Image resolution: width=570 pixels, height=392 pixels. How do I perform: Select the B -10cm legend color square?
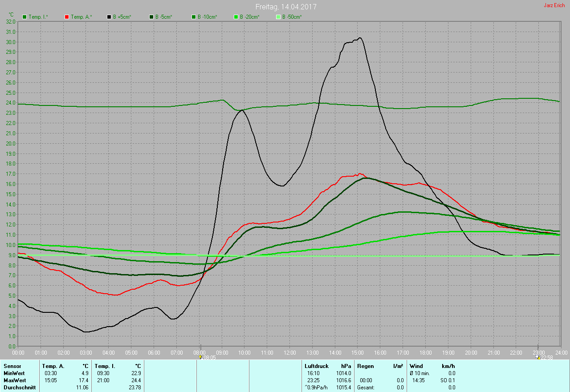coord(193,17)
